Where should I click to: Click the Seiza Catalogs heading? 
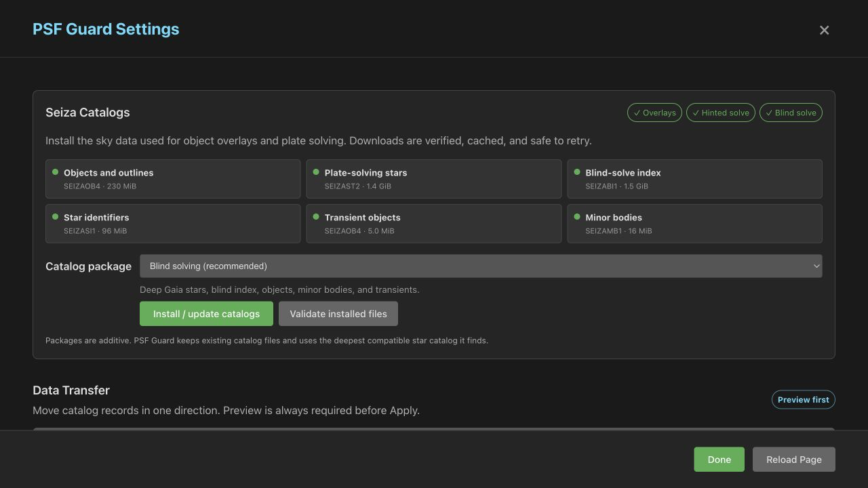click(87, 113)
